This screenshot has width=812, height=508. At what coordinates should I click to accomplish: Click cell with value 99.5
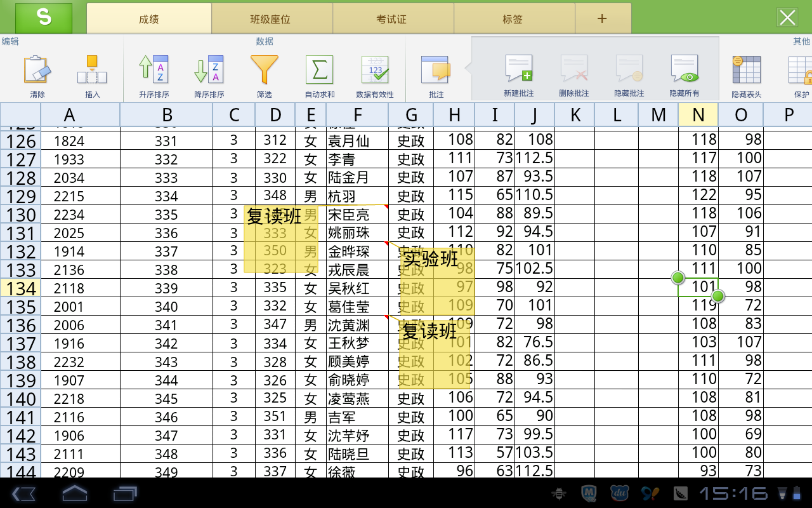tap(535, 435)
